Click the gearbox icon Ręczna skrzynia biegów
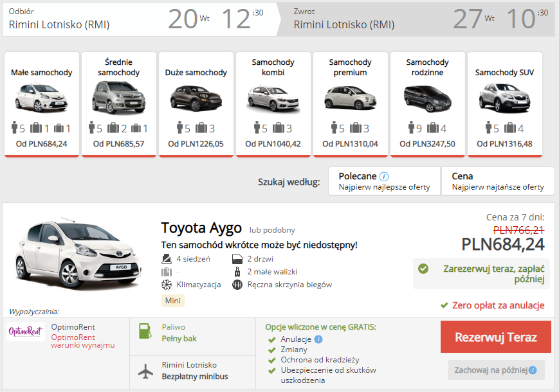 coord(237,285)
